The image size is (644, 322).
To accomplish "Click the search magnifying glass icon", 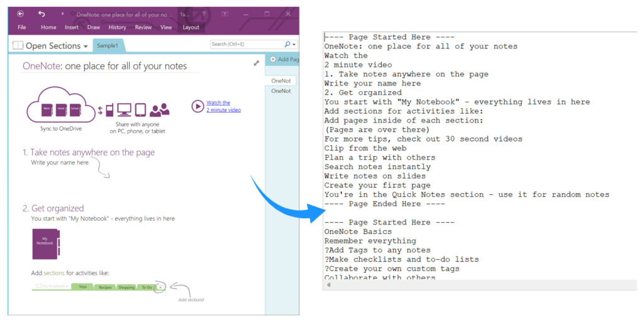I will click(287, 44).
